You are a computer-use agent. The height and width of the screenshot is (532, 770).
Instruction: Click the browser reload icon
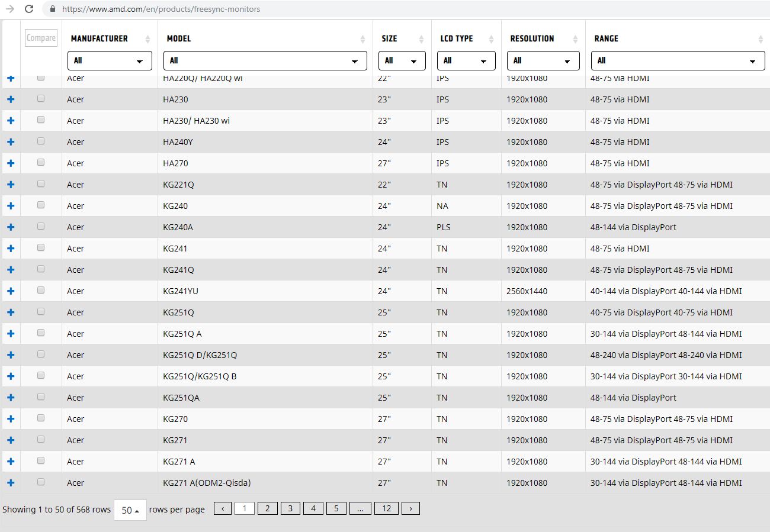[28, 9]
